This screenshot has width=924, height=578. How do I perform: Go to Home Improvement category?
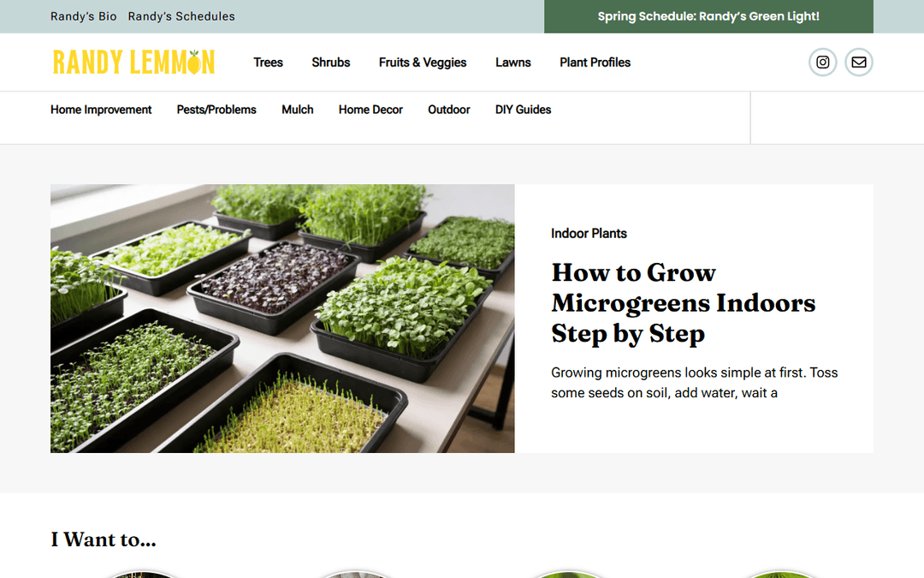pos(101,110)
